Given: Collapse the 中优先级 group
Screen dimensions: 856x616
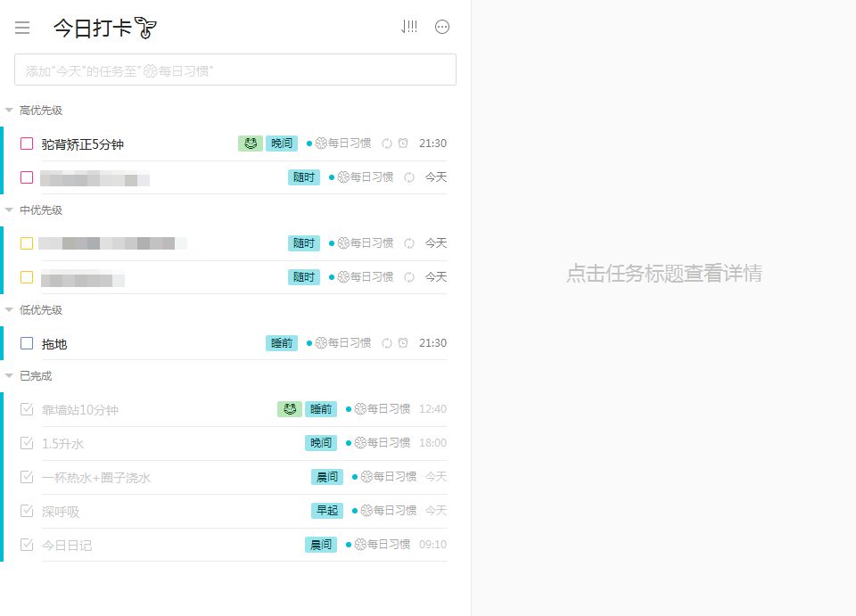Looking at the screenshot, I should [x=9, y=210].
